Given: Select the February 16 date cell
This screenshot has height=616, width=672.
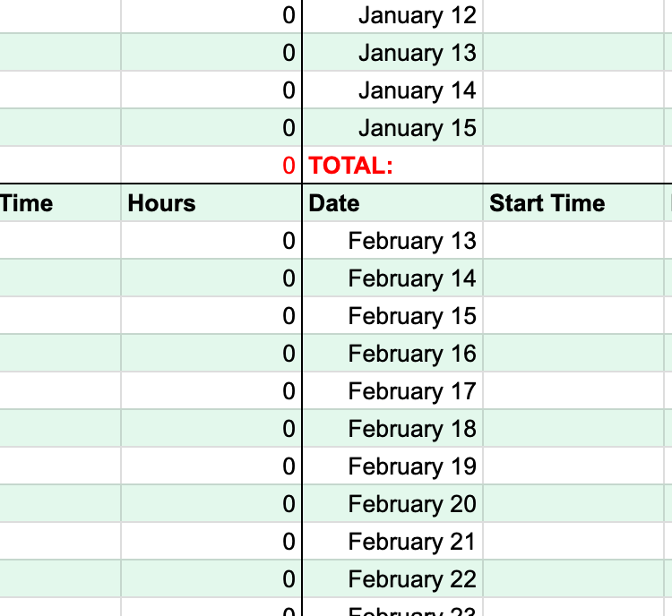Looking at the screenshot, I should [394, 354].
